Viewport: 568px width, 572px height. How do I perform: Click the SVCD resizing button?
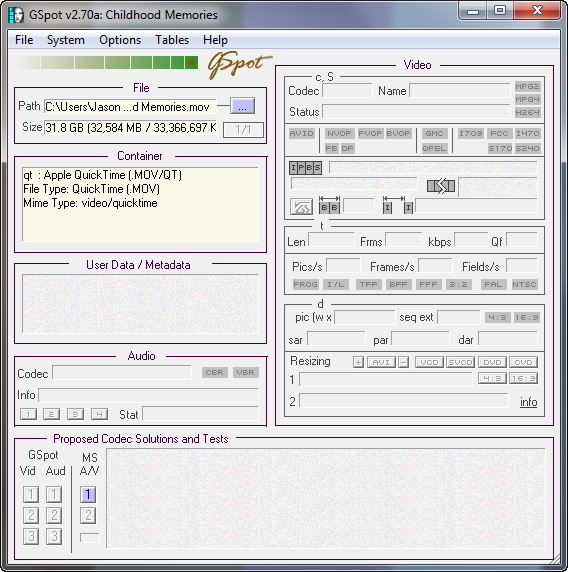(460, 362)
